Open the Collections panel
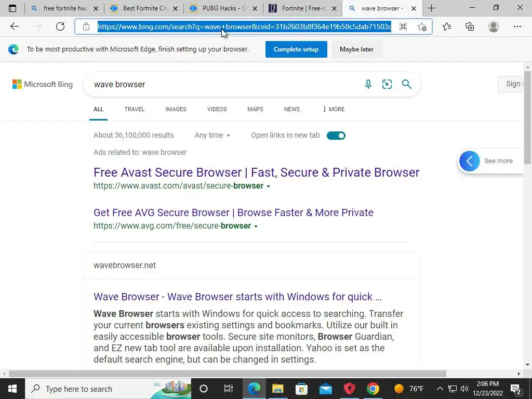The image size is (532, 399). [470, 26]
